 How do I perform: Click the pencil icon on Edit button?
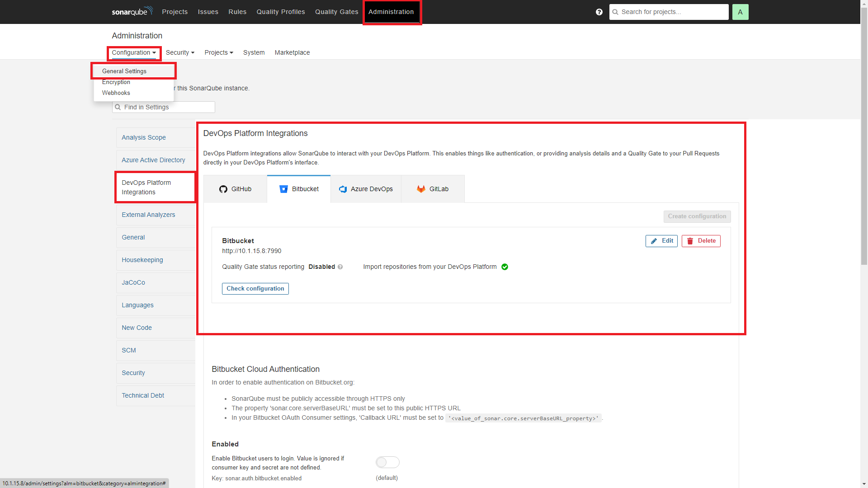(654, 241)
